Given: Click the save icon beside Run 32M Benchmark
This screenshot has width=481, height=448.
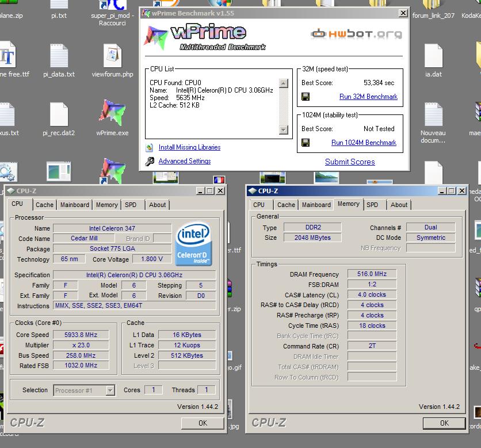Looking at the screenshot, I should tap(306, 97).
